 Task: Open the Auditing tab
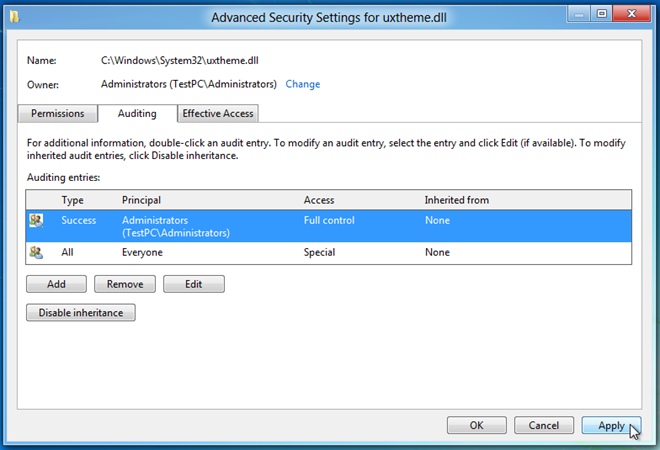tap(137, 114)
